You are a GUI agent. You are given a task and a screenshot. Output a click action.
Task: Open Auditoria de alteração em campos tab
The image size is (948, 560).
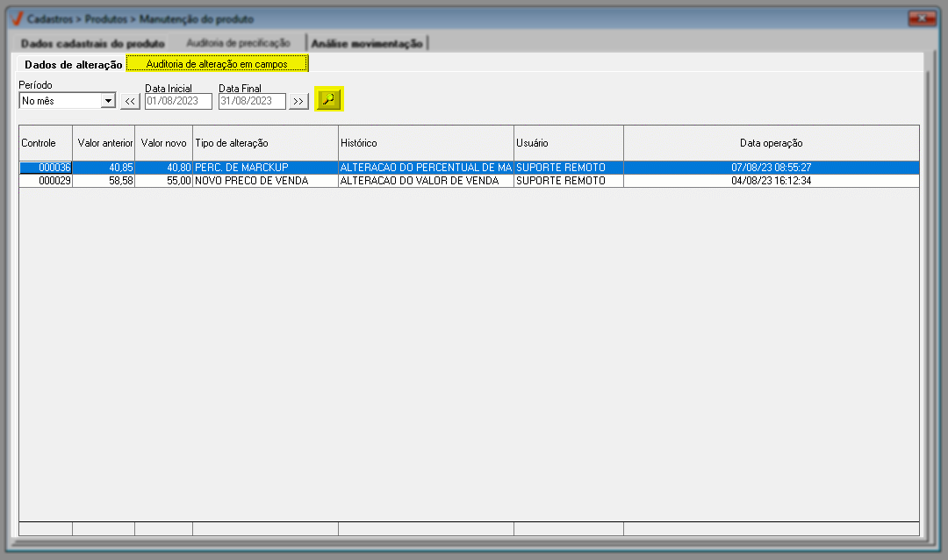coord(217,63)
